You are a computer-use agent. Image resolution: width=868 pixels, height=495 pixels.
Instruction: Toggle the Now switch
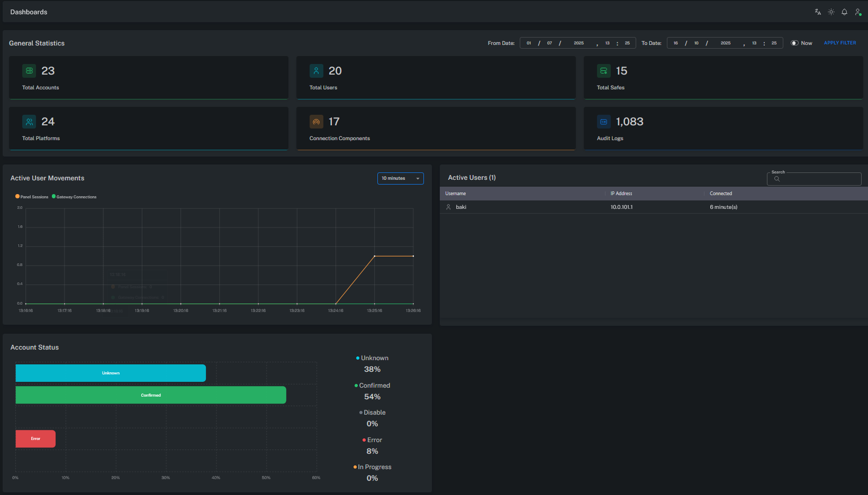(x=794, y=43)
